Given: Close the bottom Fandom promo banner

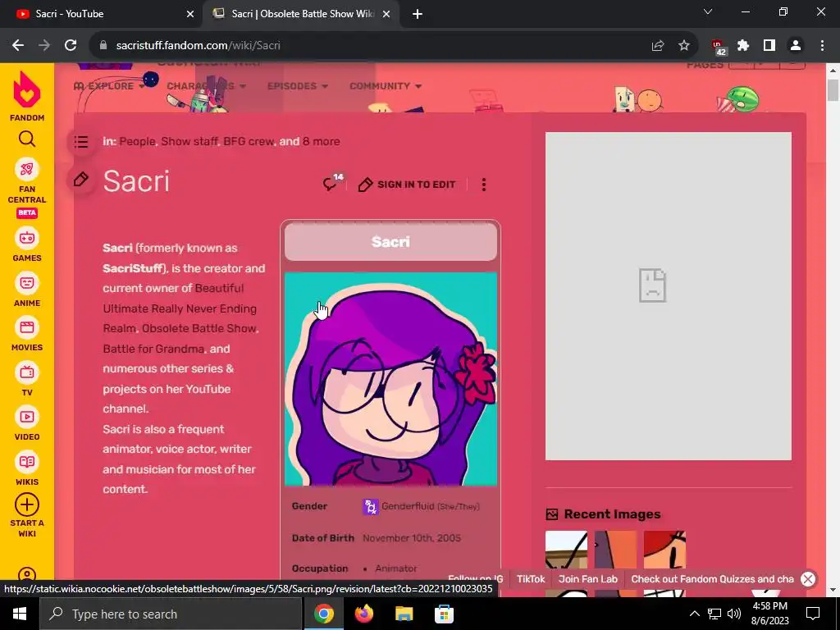Looking at the screenshot, I should 808,578.
